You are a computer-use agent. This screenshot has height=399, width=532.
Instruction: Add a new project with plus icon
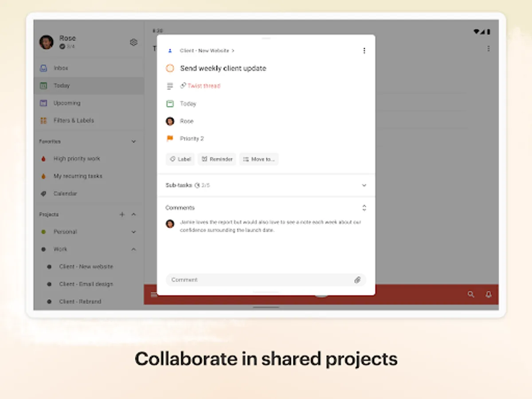coord(122,215)
